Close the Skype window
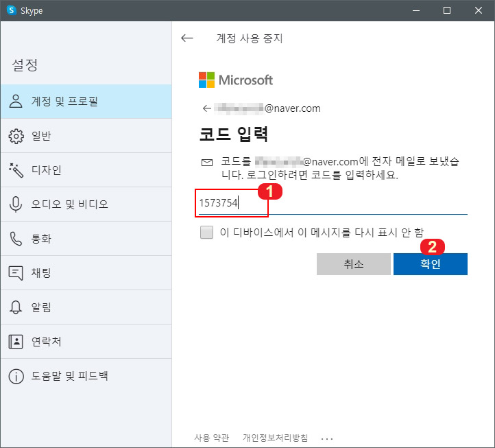The height and width of the screenshot is (448, 495). pos(479,10)
